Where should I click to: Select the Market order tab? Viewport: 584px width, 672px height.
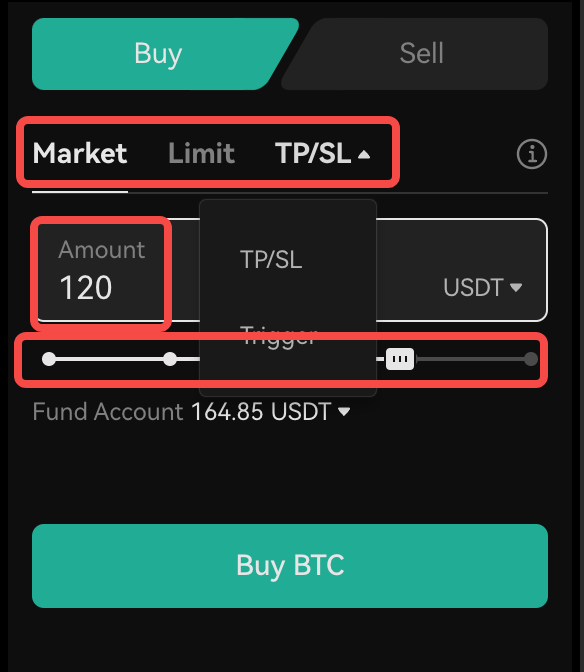(x=80, y=153)
